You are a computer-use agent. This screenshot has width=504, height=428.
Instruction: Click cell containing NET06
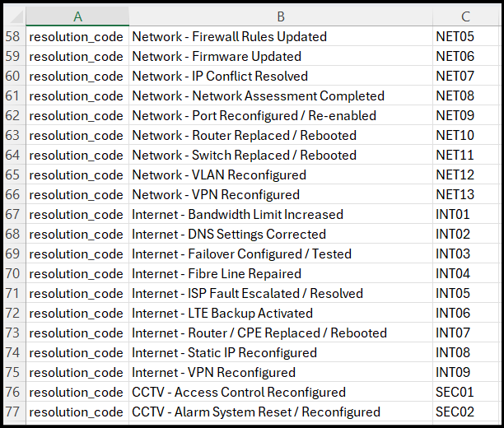466,56
